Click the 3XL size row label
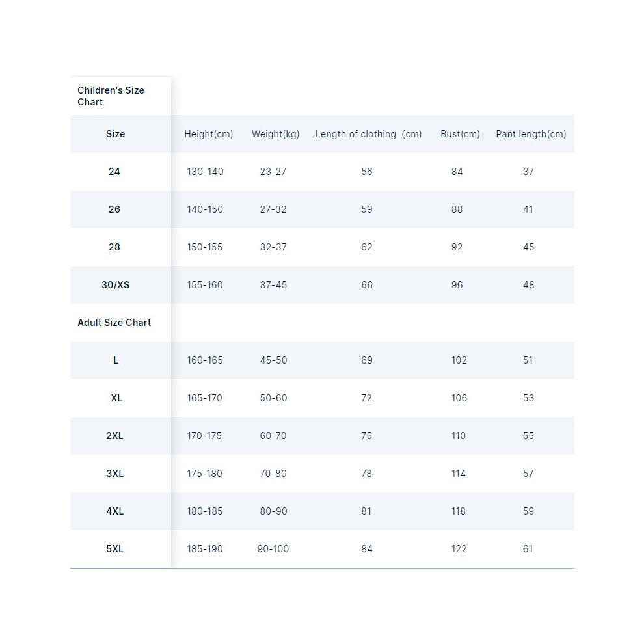This screenshot has height=644, width=644. point(114,474)
